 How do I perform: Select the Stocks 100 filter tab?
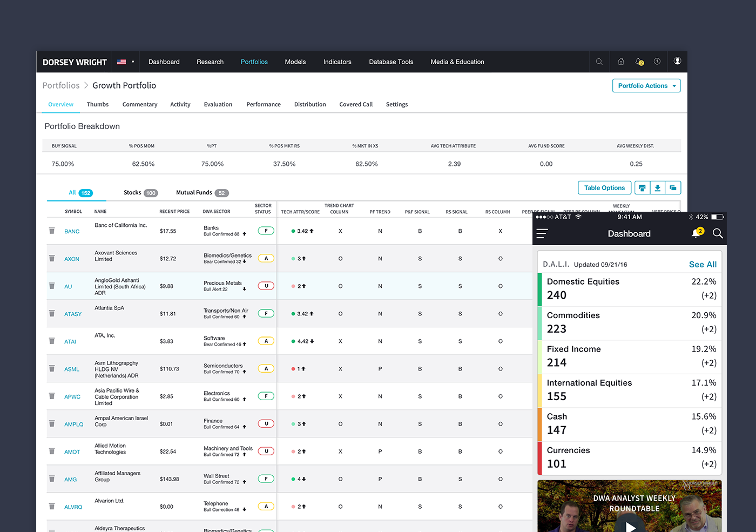pyautogui.click(x=140, y=193)
